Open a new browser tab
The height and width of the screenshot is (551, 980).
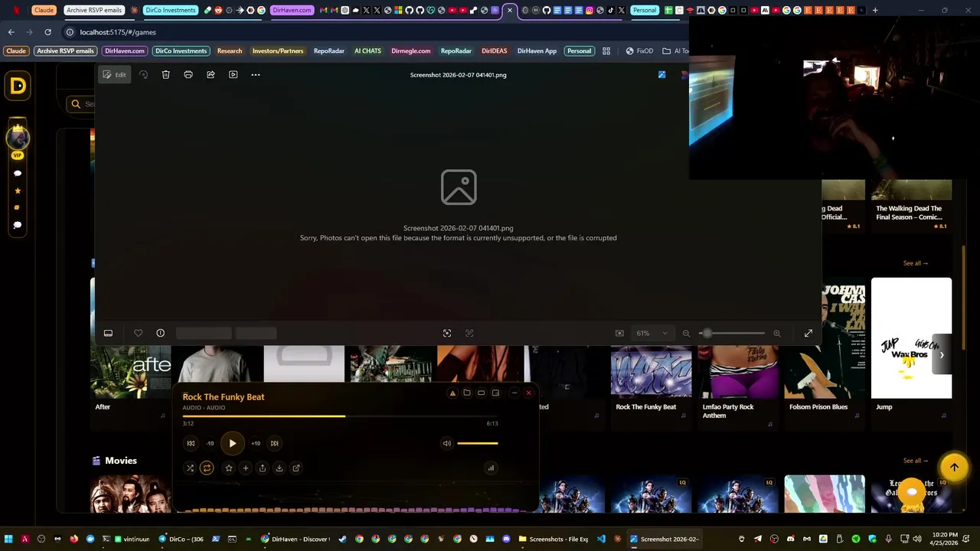point(875,10)
